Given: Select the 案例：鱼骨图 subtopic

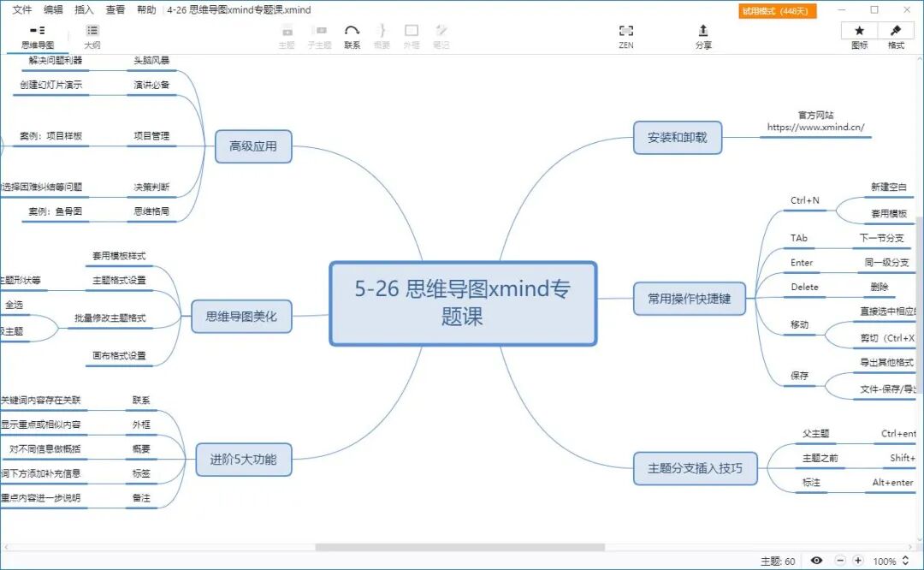Looking at the screenshot, I should click(x=56, y=211).
